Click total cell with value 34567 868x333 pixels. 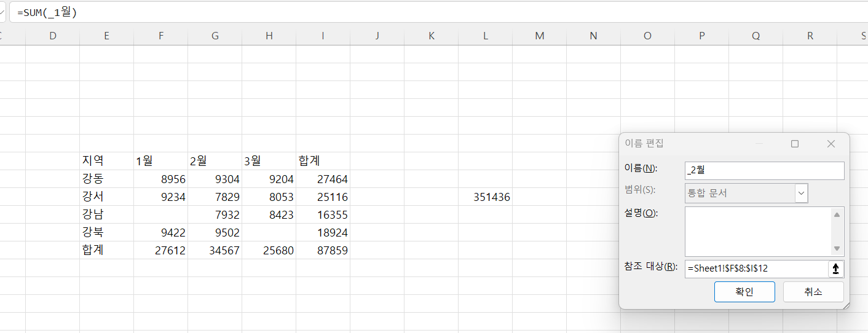[215, 251]
